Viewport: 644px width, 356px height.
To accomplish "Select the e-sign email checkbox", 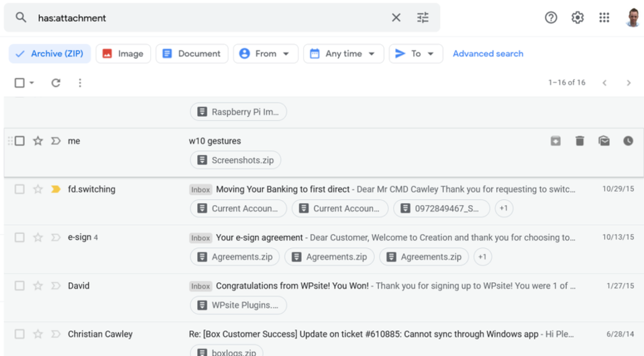I will click(x=19, y=237).
